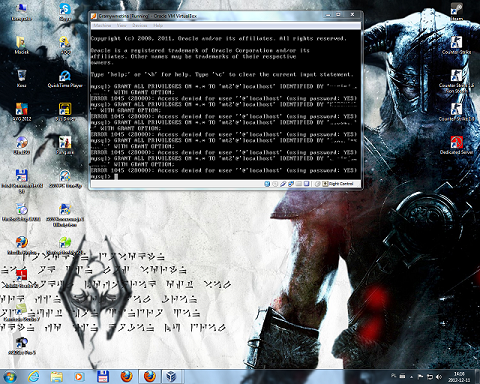Viewport: 480px width, 384px height.
Task: Open the volume control in system tray
Action: (x=439, y=377)
